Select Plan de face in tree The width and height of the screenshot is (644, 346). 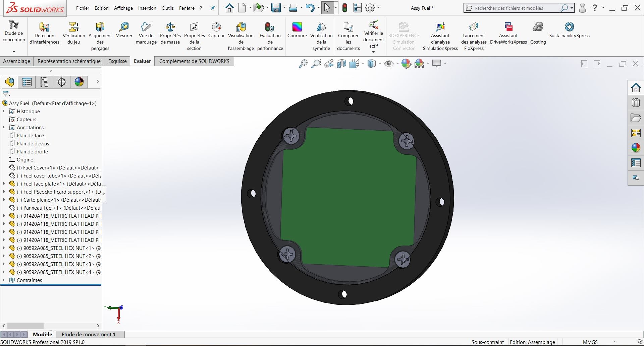[x=30, y=135]
